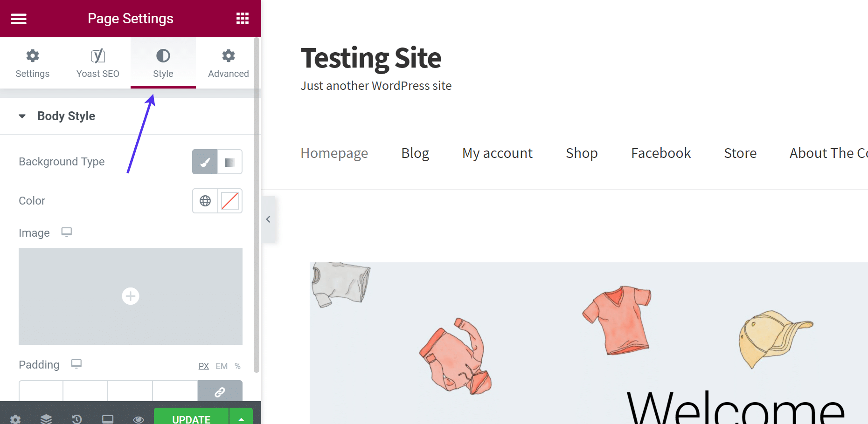This screenshot has width=868, height=424.
Task: Collapse the Body Style section
Action: (22, 116)
